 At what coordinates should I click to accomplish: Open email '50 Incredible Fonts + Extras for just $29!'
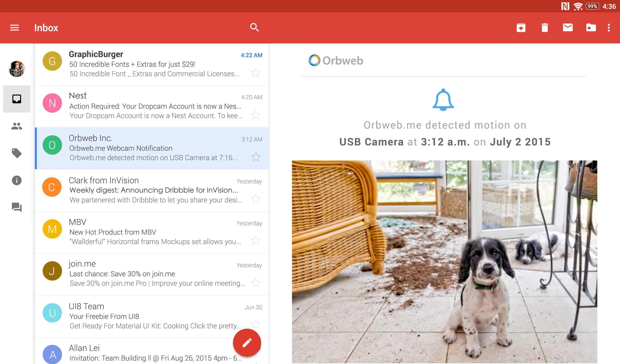(x=152, y=65)
